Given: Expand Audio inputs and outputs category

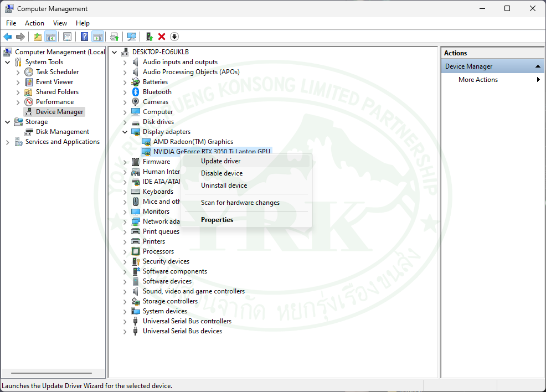Looking at the screenshot, I should (x=125, y=63).
